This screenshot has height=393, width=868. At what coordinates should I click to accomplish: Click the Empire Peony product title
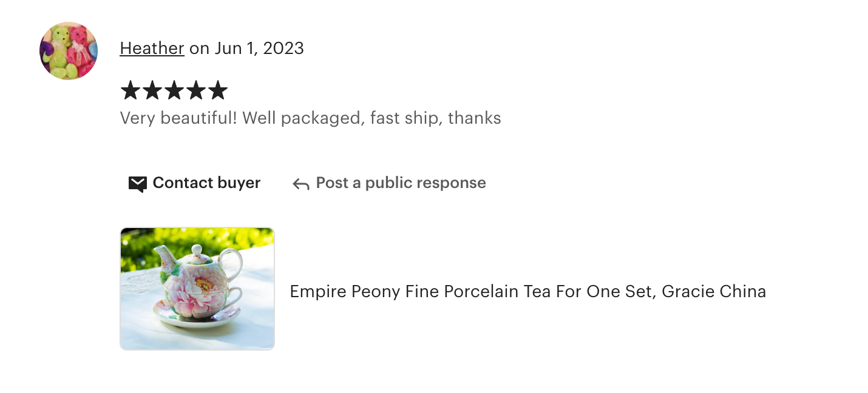527,292
